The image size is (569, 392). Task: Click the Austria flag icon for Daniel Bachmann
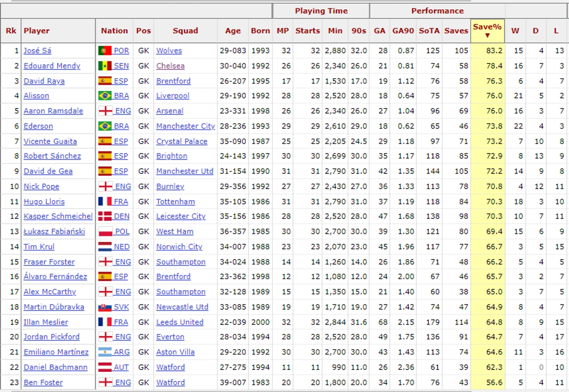[x=105, y=367]
